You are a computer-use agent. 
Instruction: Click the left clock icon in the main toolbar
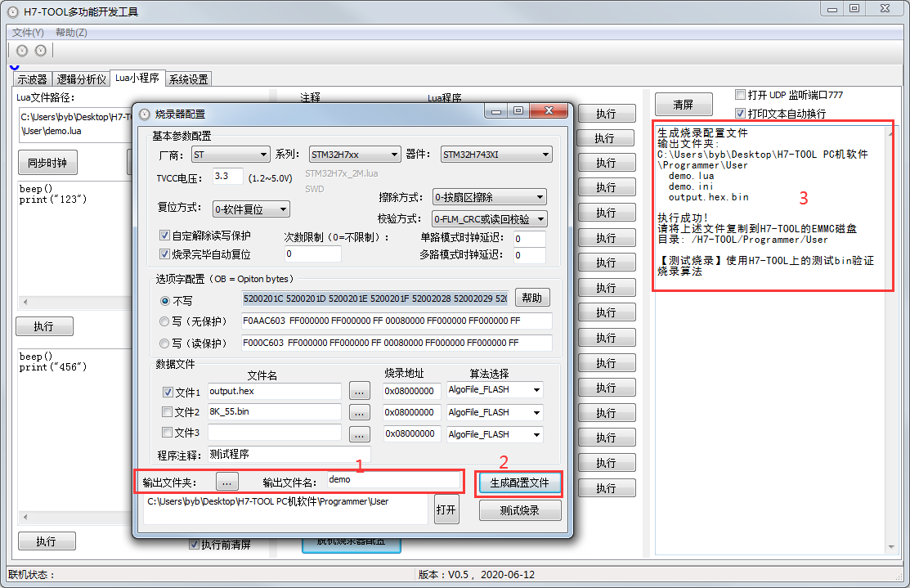tap(22, 51)
